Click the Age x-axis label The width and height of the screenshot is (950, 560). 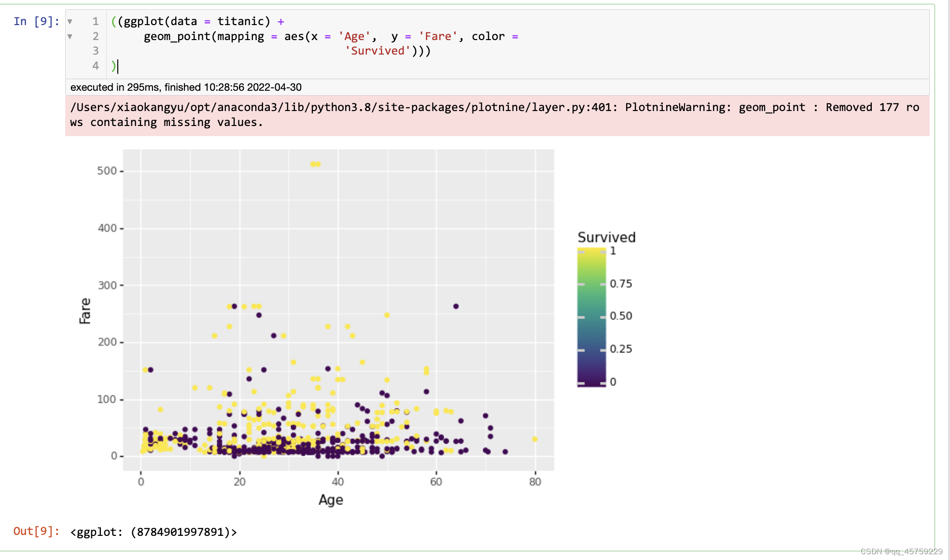(x=331, y=500)
